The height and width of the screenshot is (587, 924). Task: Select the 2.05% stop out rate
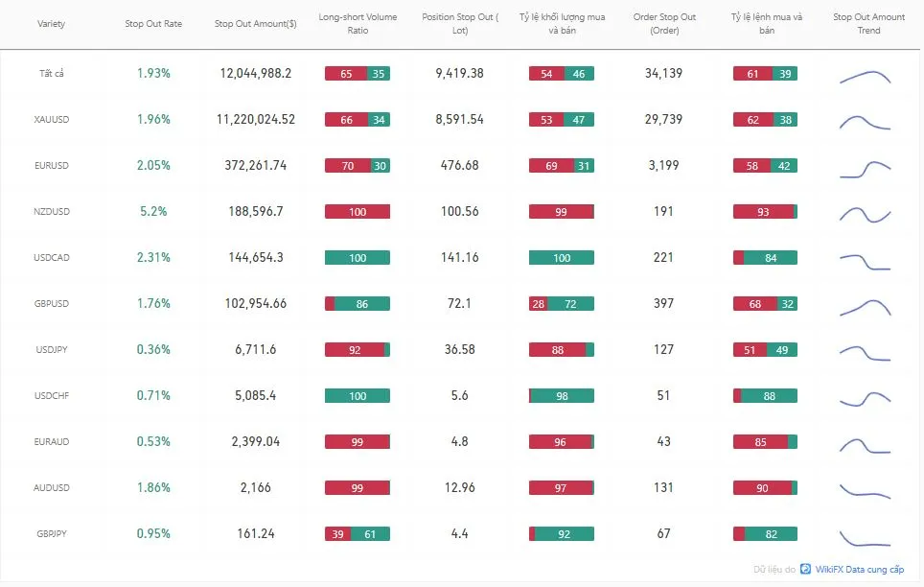(153, 165)
